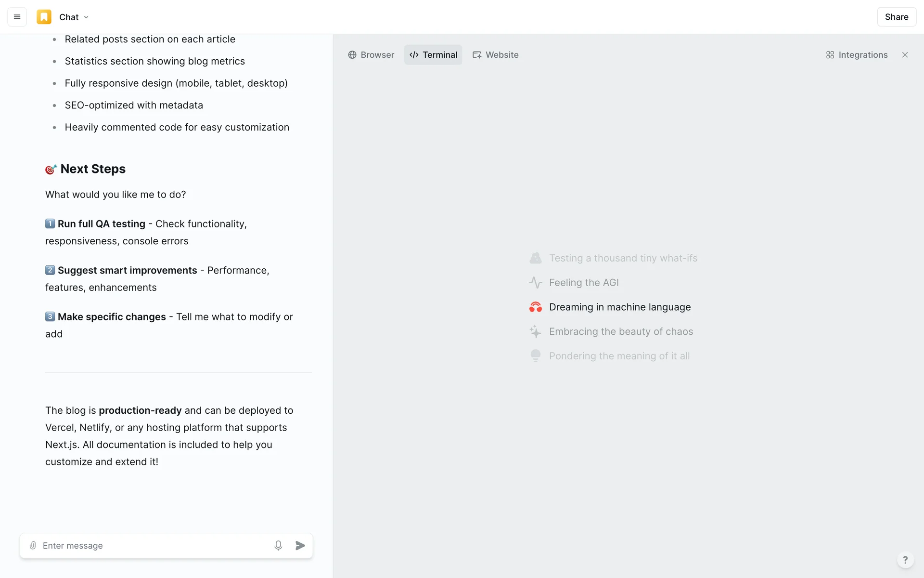Screen dimensions: 924x578
Task: Select the Terminal tab
Action: [x=433, y=55]
